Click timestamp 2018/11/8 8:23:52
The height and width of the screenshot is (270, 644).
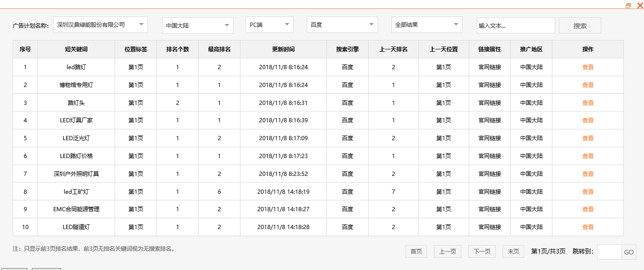283,174
